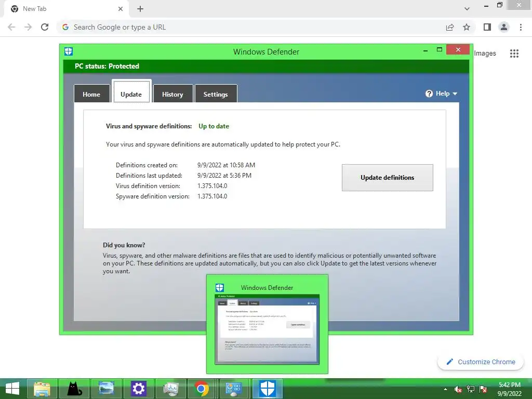Reload the page in Chrome
Image resolution: width=532 pixels, height=399 pixels.
coord(45,27)
